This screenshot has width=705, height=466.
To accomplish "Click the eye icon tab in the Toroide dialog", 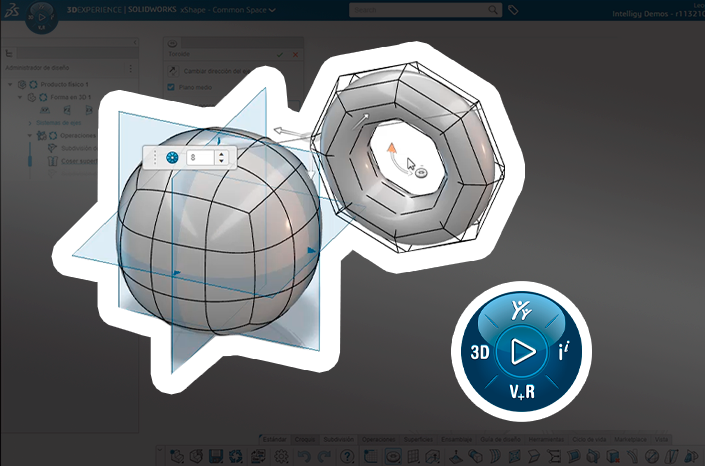I will pyautogui.click(x=172, y=43).
